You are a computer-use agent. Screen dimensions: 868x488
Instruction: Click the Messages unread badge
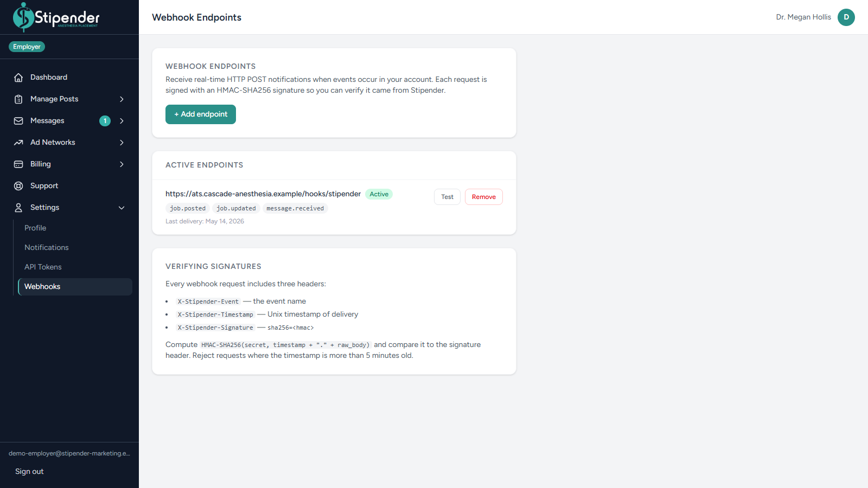pos(105,121)
